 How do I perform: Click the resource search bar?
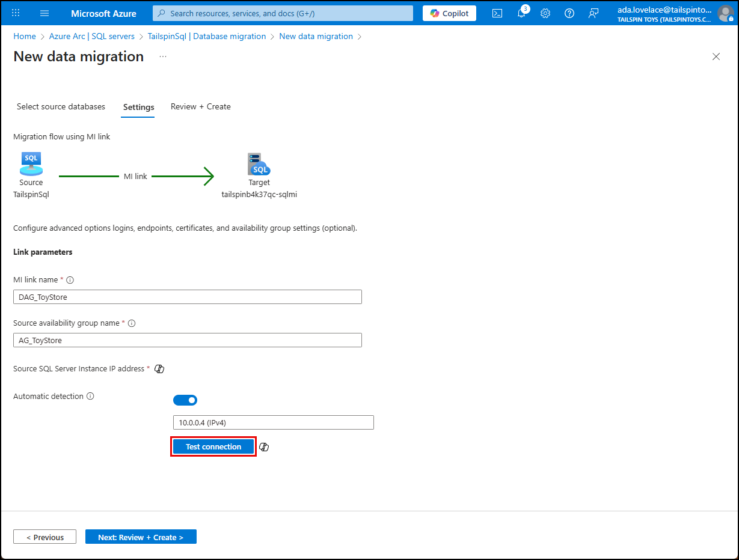point(282,13)
